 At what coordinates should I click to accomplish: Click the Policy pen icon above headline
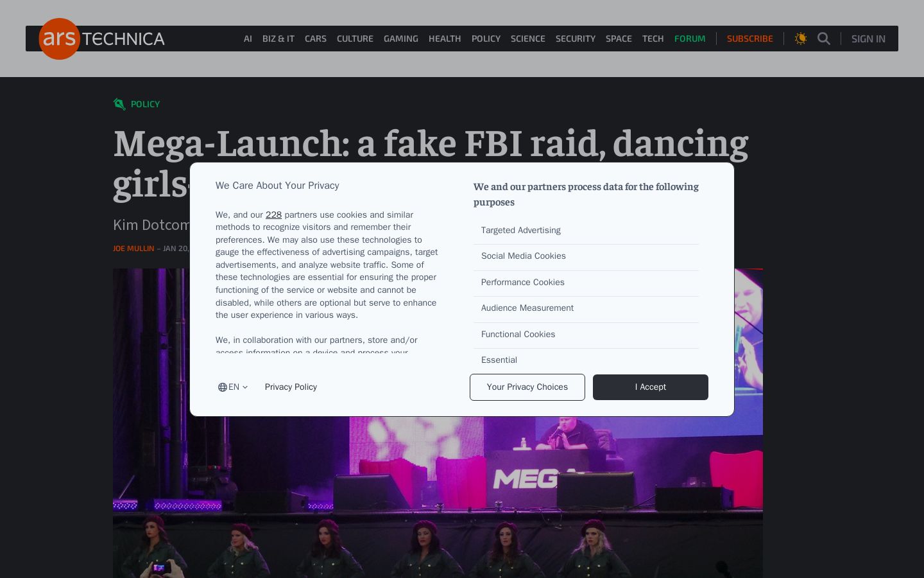coord(119,104)
